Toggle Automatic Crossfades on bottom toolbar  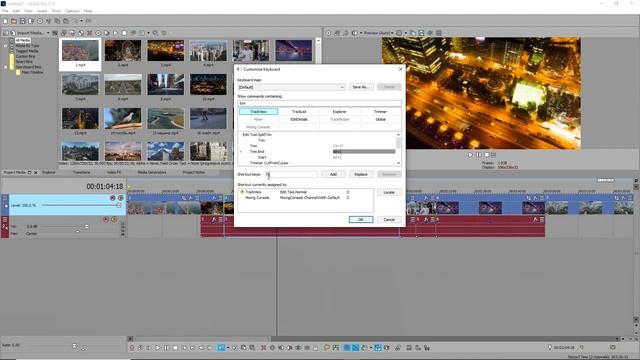pyautogui.click(x=356, y=348)
